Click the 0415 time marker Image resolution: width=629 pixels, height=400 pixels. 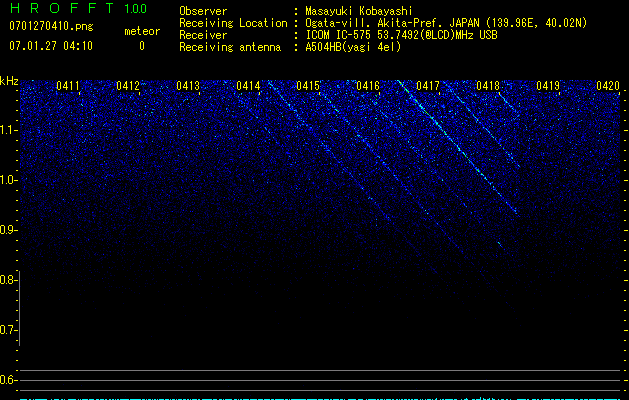308,86
